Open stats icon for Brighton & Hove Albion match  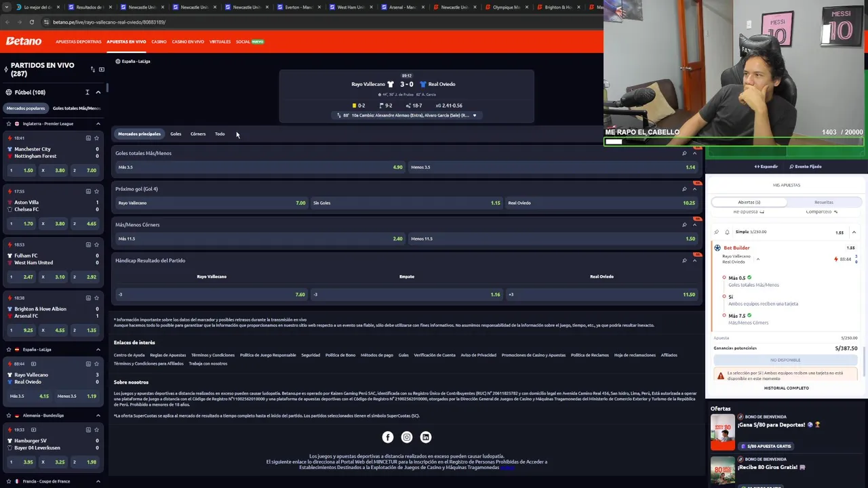(x=88, y=298)
